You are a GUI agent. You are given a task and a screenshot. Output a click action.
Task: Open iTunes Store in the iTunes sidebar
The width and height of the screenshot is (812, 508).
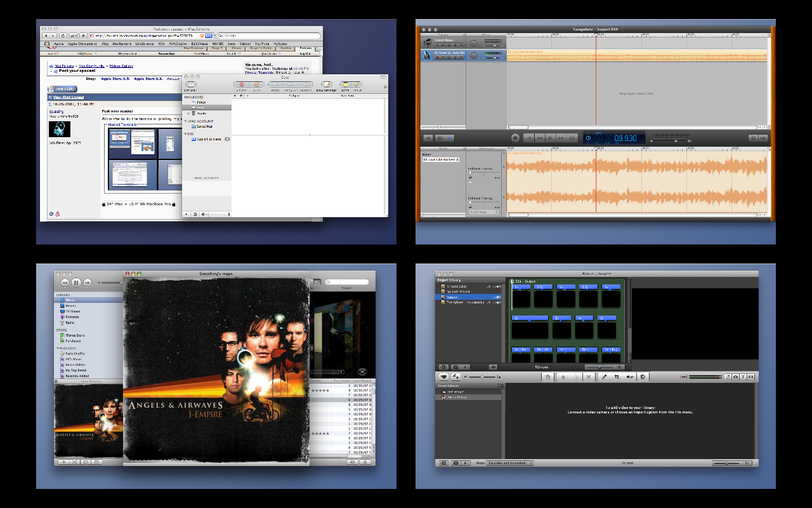tap(74, 335)
